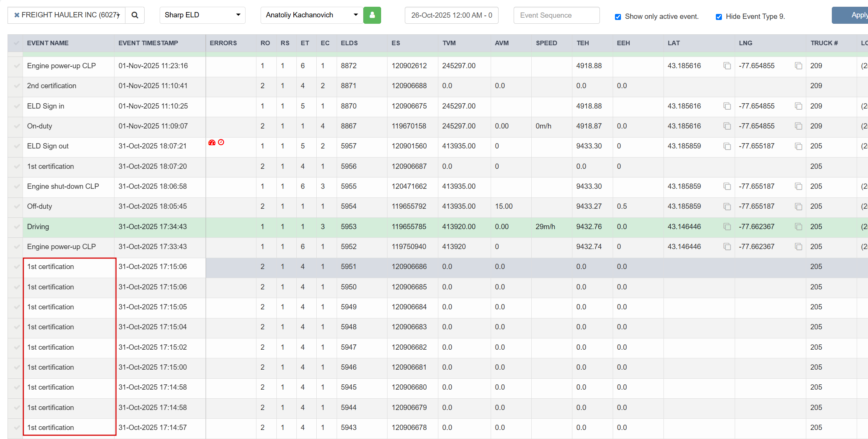Click the date range field
Screen dimensions: 868x439
pos(451,15)
